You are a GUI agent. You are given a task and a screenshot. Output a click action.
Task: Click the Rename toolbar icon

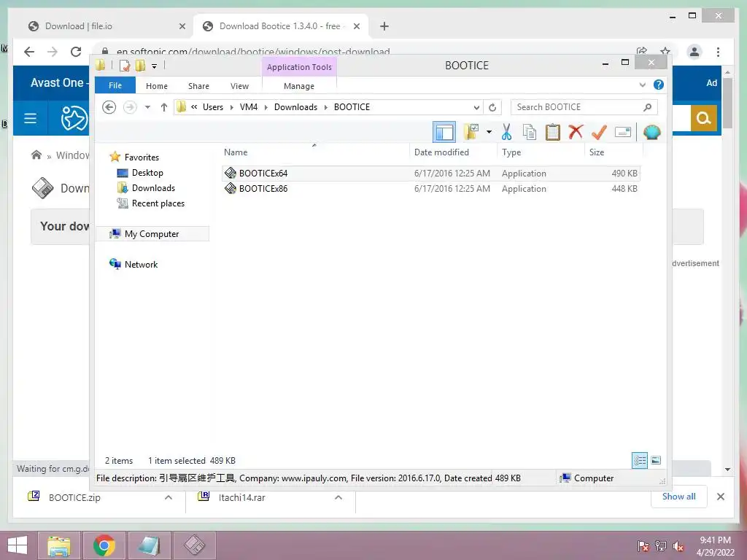click(x=623, y=132)
